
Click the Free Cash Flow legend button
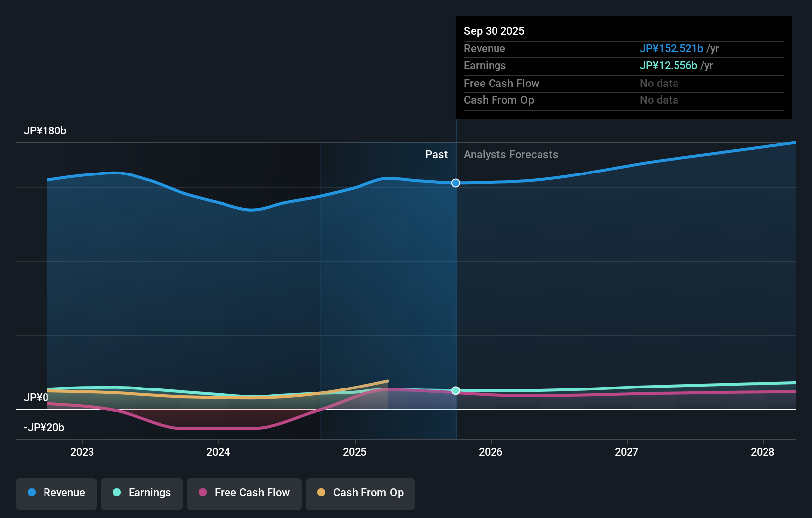tap(244, 493)
